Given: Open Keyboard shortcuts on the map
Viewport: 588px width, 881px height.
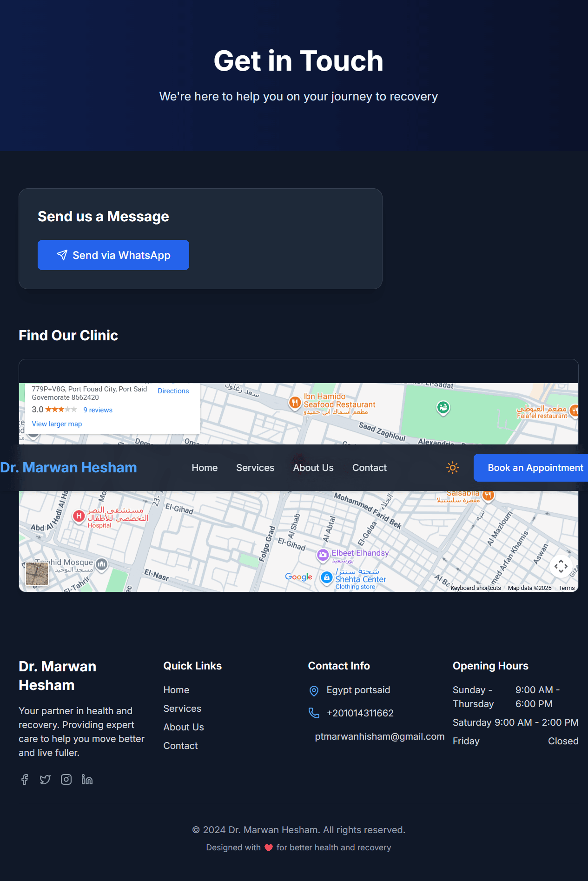Looking at the screenshot, I should pyautogui.click(x=476, y=588).
